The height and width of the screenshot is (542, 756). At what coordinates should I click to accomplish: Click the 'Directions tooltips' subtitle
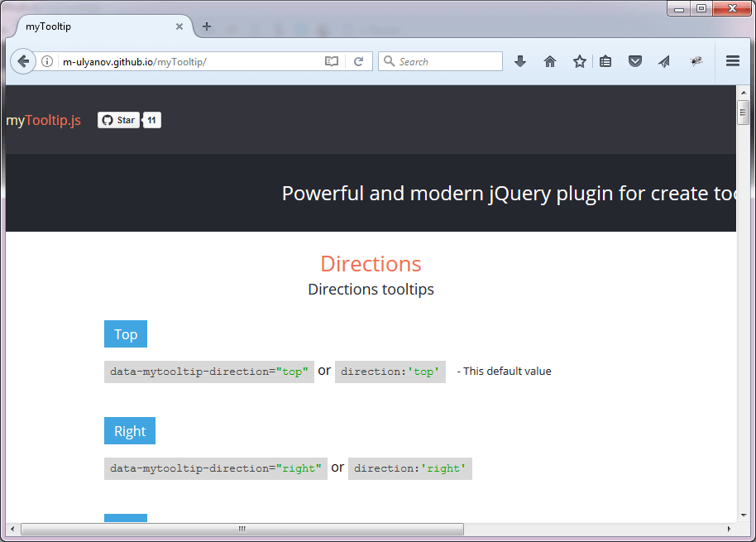coord(371,290)
